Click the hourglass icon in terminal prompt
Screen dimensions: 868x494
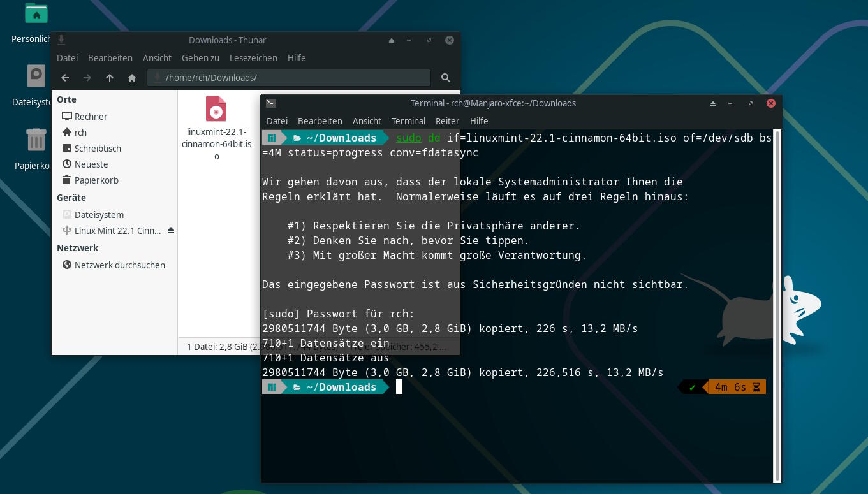(x=756, y=387)
